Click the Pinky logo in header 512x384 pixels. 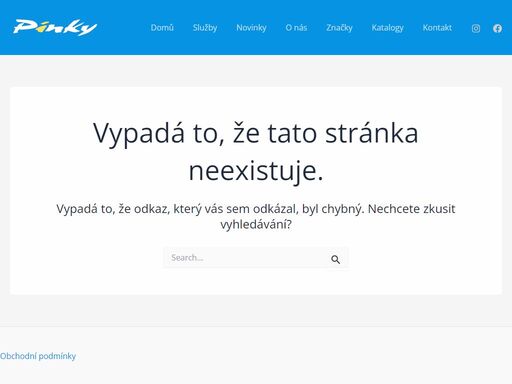coord(55,27)
